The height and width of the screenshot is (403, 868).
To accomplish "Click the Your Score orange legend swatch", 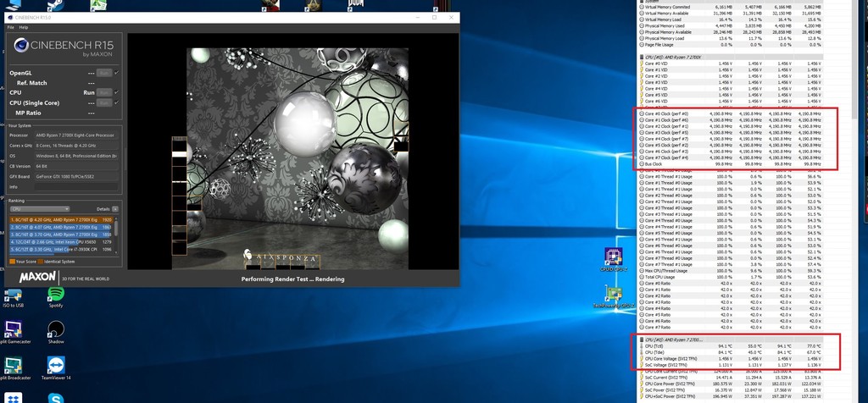I will coord(12,262).
